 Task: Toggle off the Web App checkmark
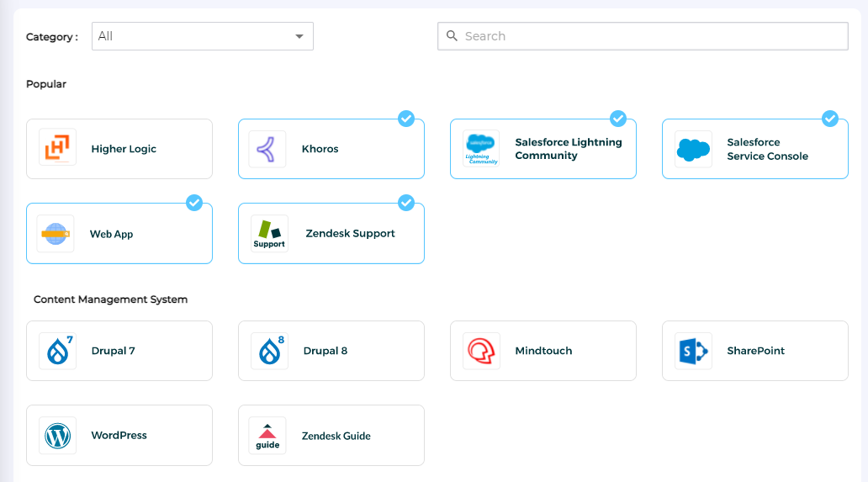(194, 203)
